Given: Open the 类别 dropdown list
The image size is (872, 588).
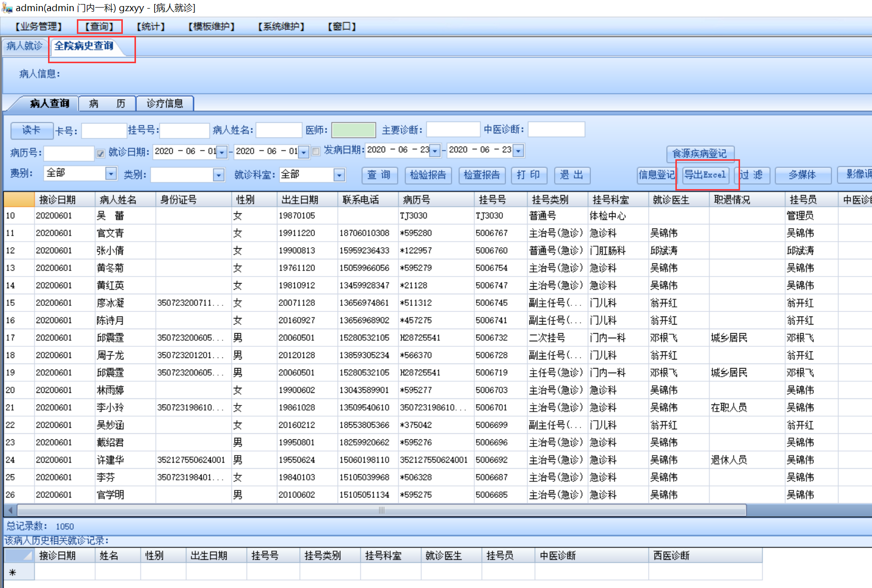Looking at the screenshot, I should coord(218,175).
